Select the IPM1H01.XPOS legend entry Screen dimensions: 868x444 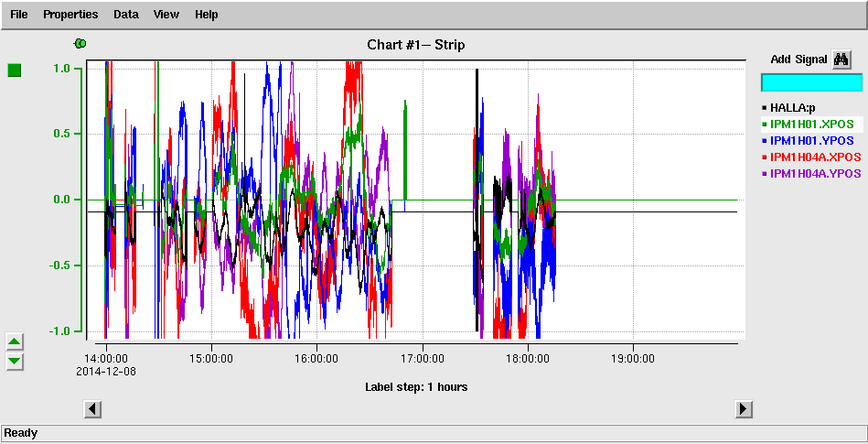tap(811, 125)
